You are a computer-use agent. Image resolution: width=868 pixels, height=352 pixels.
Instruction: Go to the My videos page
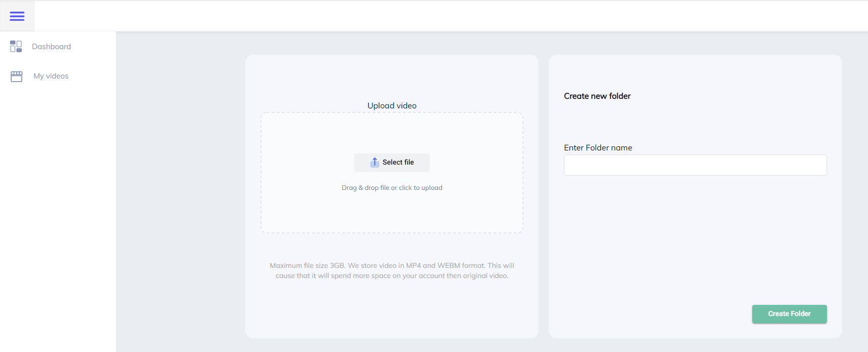51,76
